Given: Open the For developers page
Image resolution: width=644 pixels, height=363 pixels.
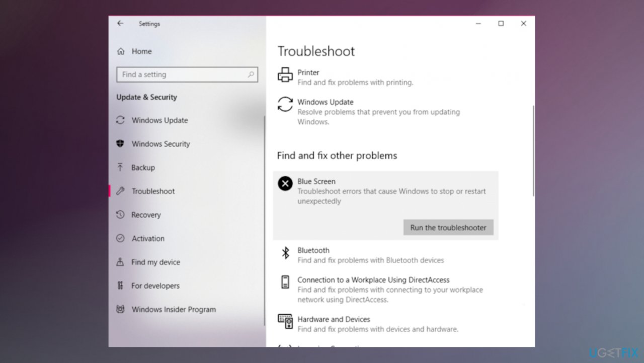Looking at the screenshot, I should click(155, 286).
